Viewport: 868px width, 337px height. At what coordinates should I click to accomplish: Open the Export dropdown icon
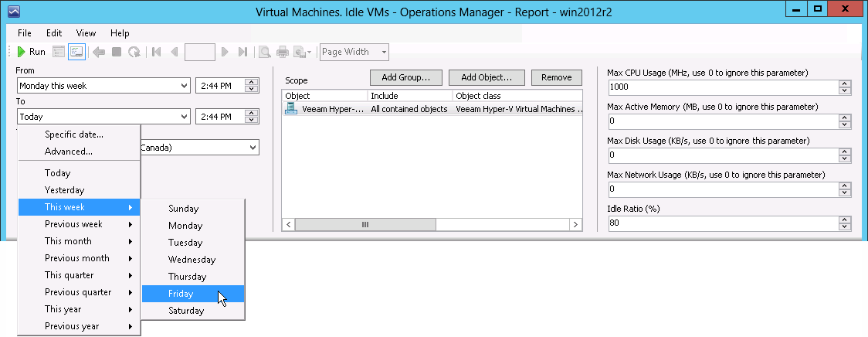302,52
